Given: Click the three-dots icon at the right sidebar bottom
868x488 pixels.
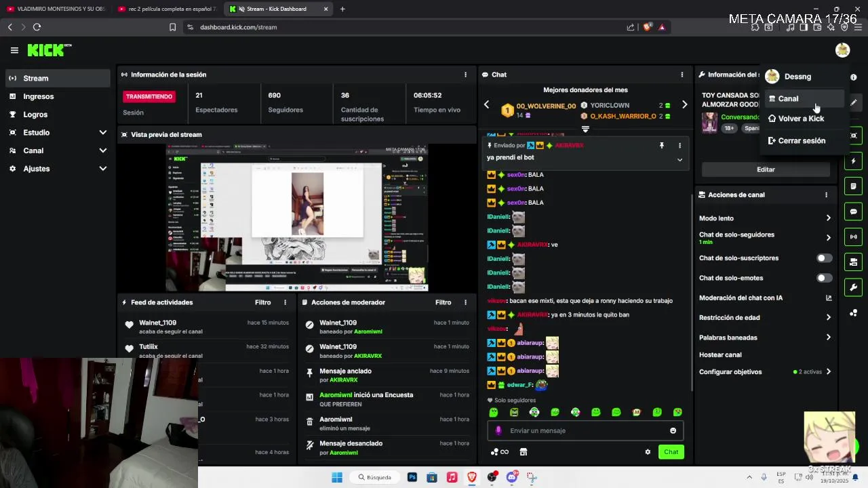Looking at the screenshot, I should tap(854, 312).
